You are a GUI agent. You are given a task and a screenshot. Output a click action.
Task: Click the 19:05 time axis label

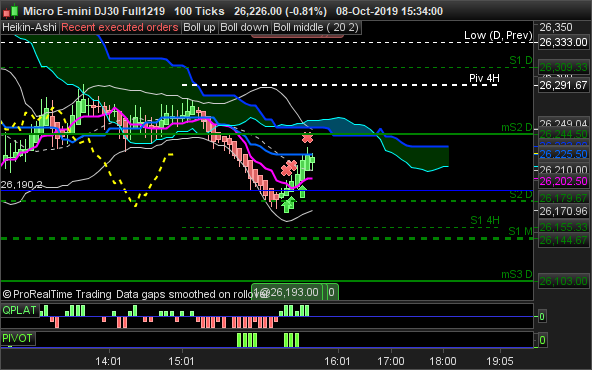[x=500, y=361]
